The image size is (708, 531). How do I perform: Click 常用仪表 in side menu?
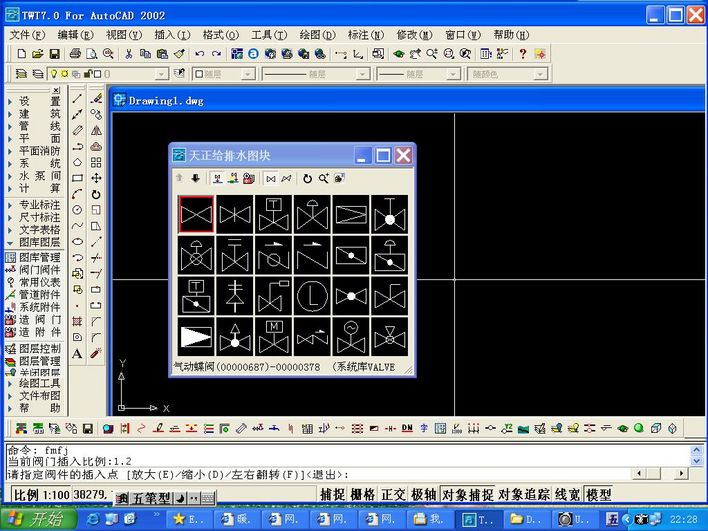point(33,282)
